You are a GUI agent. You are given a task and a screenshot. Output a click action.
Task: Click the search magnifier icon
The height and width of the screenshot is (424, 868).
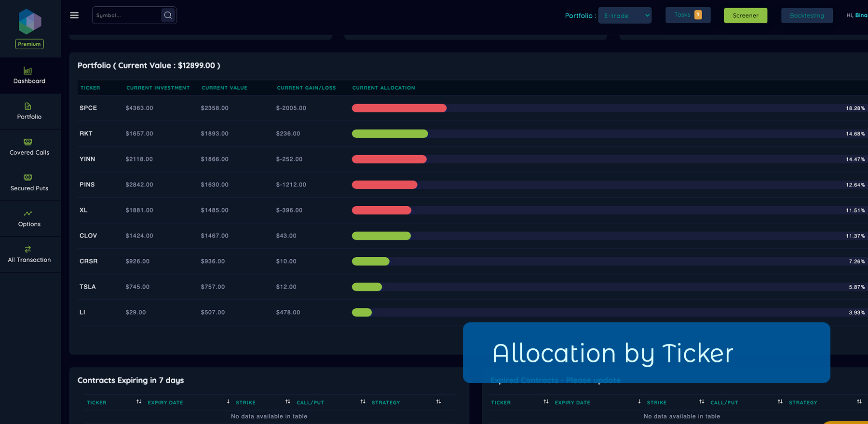168,15
